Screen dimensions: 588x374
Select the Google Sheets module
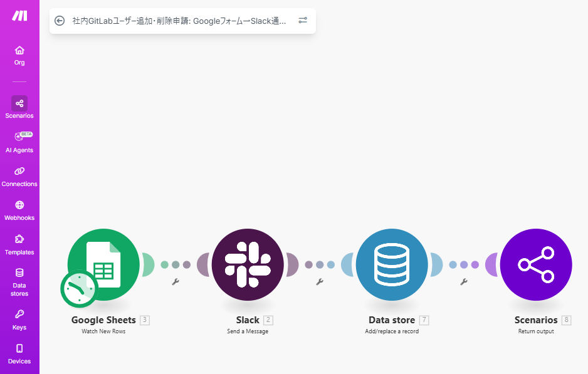(104, 264)
